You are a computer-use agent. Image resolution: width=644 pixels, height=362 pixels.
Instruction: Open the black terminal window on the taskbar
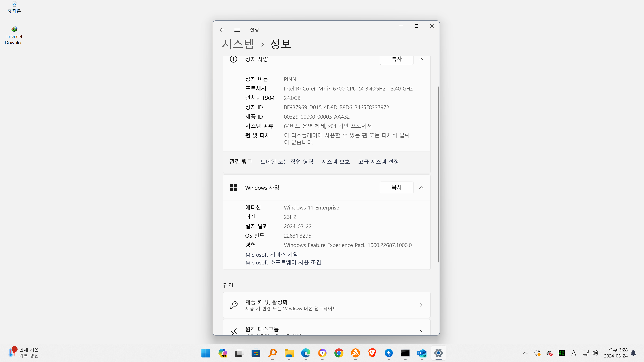click(x=405, y=353)
